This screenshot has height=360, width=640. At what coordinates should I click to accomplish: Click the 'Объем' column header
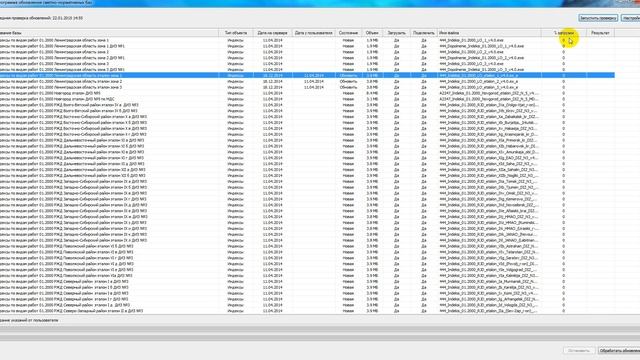tap(372, 33)
